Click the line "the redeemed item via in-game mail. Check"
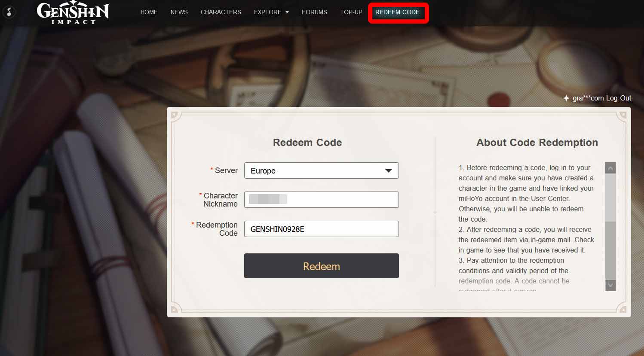Viewport: 644px width, 356px height. (x=526, y=240)
